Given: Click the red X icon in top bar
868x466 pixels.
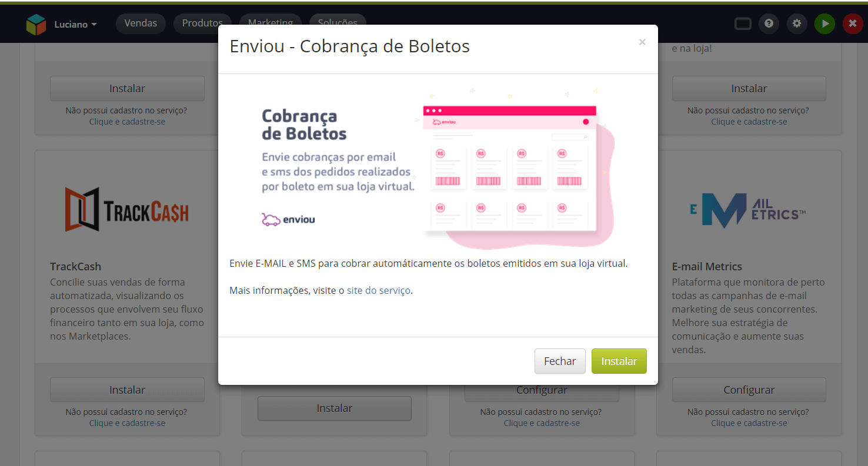Looking at the screenshot, I should (853, 24).
